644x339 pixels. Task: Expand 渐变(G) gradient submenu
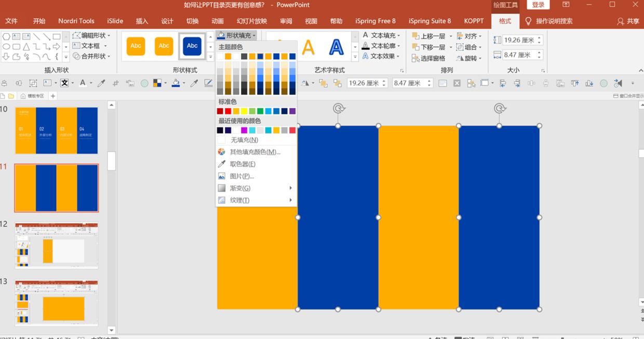[256, 188]
